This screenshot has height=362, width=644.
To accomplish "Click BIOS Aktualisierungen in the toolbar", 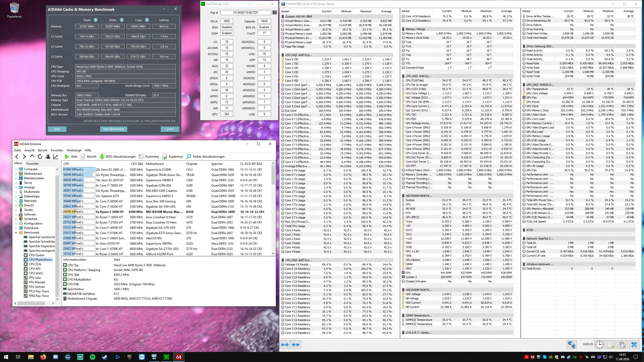I will click(x=117, y=157).
